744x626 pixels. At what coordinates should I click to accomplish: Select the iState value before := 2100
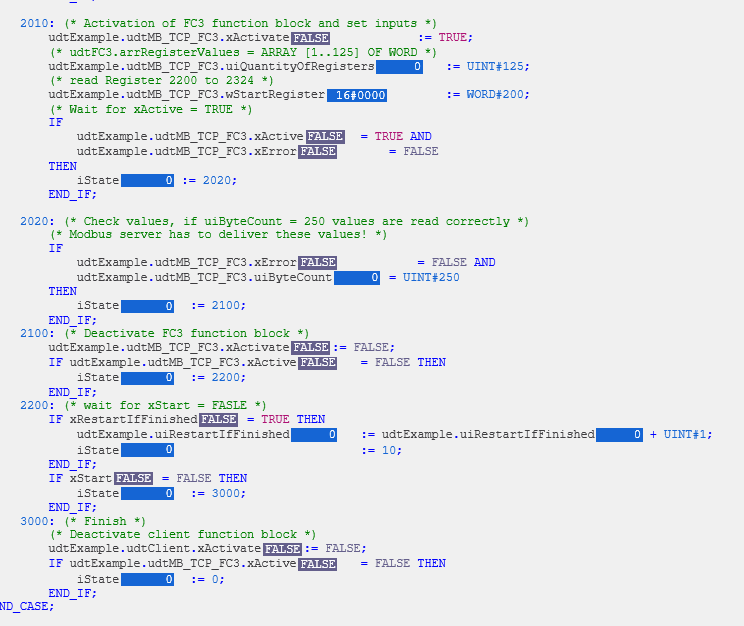coord(147,306)
